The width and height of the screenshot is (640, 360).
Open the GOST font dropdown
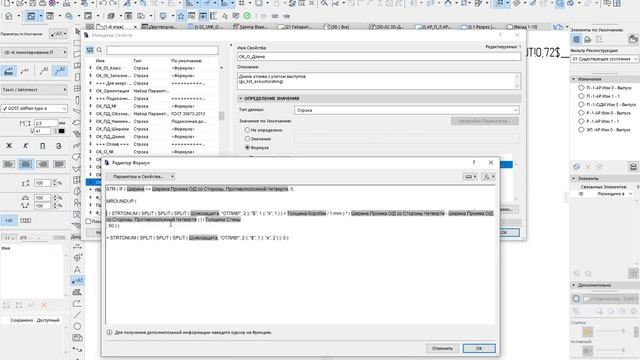tap(34, 108)
